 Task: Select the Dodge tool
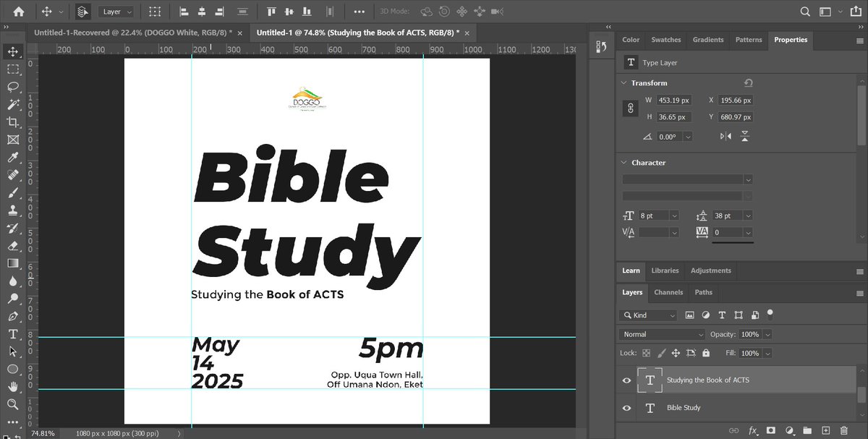click(13, 299)
